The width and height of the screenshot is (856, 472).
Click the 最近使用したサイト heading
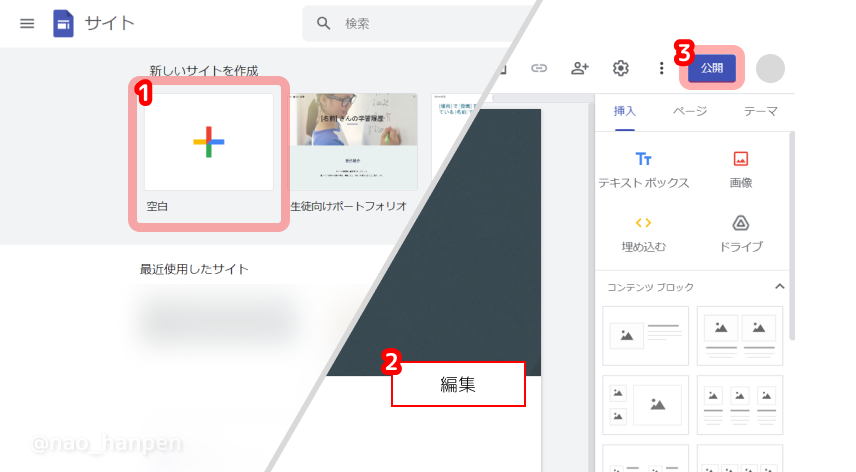194,269
